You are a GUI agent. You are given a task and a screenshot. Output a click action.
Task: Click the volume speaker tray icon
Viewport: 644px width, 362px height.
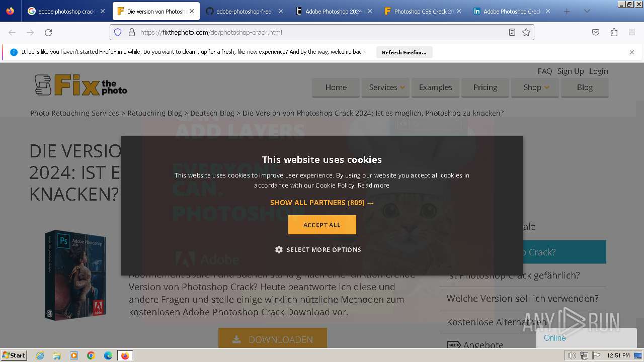click(x=572, y=355)
